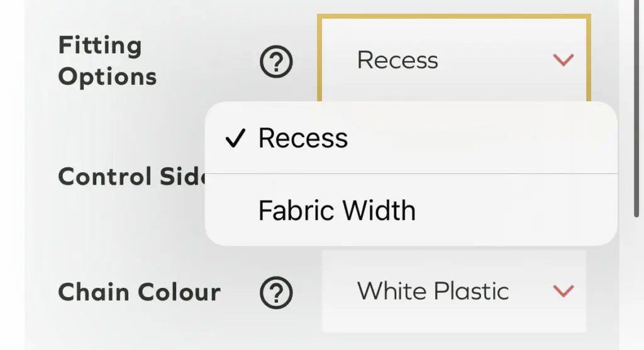Click the checkmark icon beside Recess
Screen dimensions: 644x350
click(235, 139)
